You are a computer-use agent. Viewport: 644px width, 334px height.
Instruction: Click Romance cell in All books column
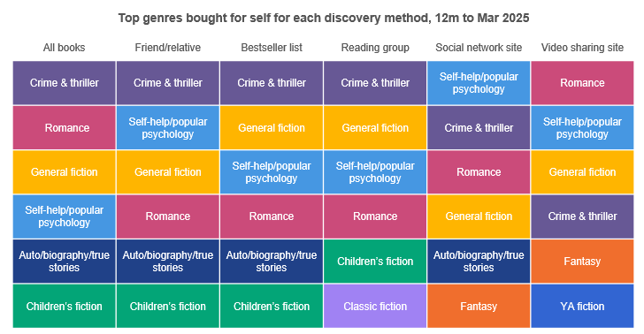(x=64, y=127)
